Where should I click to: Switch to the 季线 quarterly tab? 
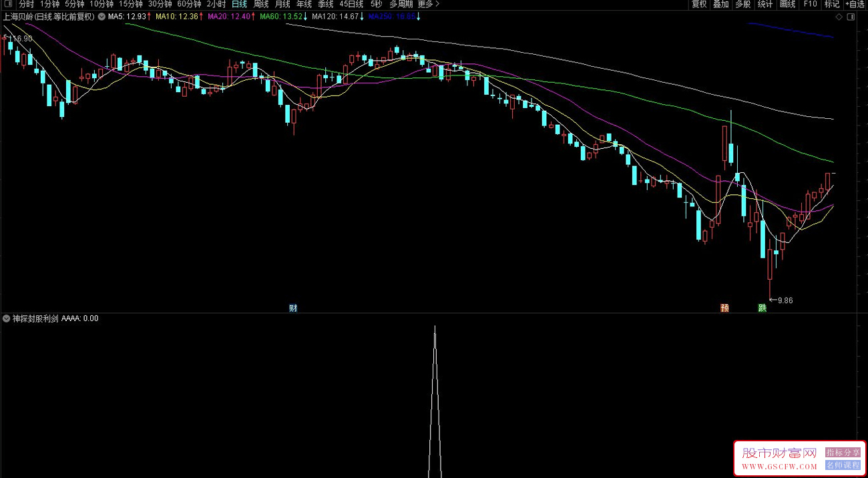tap(325, 4)
